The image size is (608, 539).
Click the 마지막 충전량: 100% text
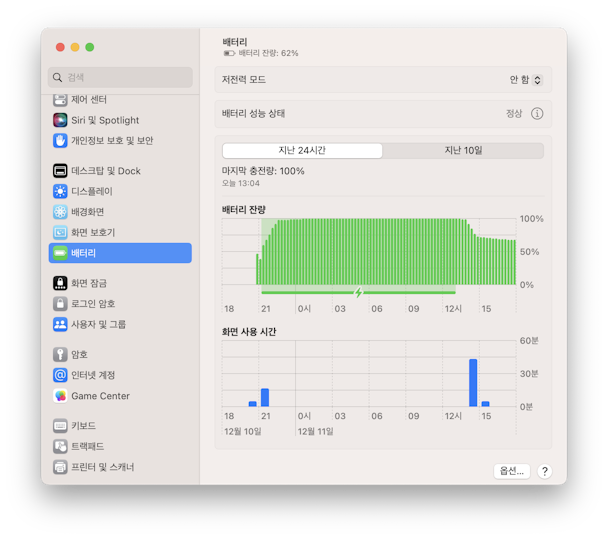[263, 171]
